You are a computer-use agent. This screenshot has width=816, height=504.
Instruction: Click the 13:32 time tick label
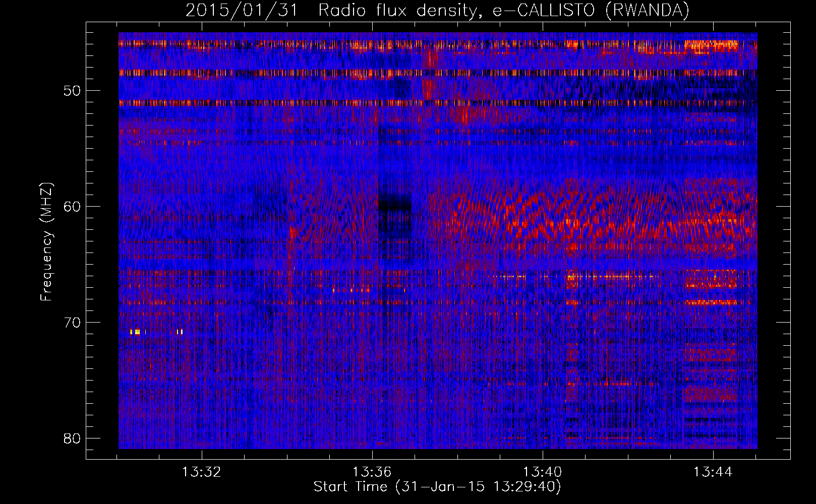pyautogui.click(x=202, y=472)
